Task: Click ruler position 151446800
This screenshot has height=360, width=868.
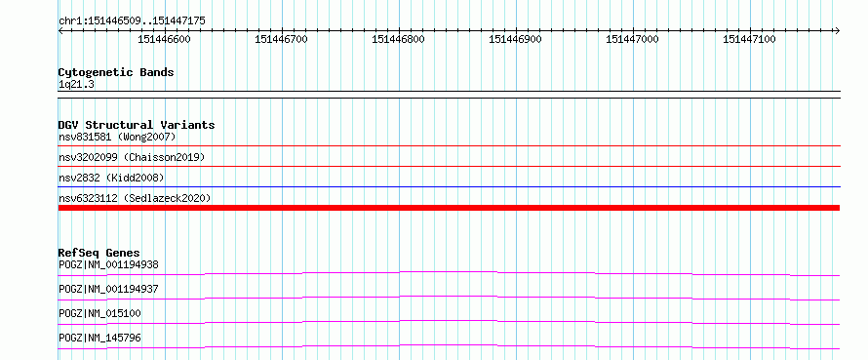Action: pos(399,39)
